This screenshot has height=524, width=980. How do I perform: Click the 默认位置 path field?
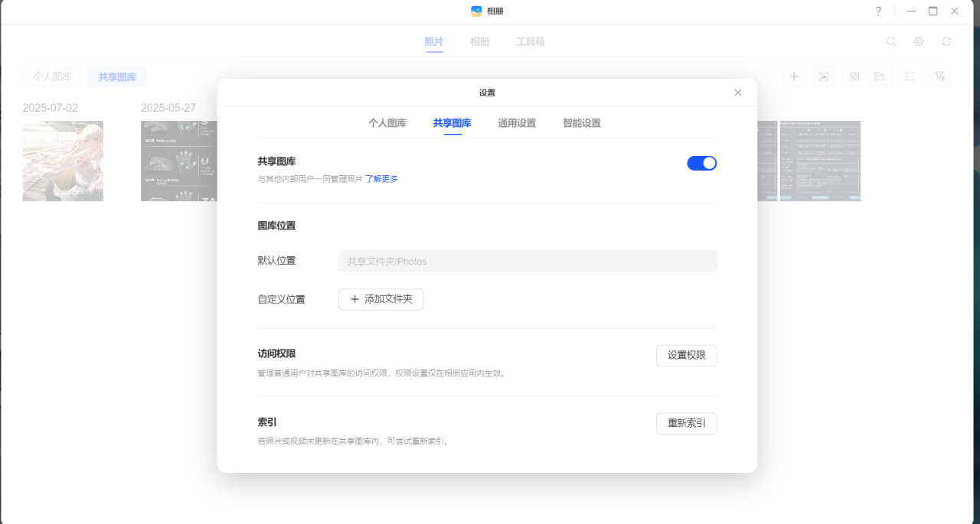pyautogui.click(x=528, y=261)
